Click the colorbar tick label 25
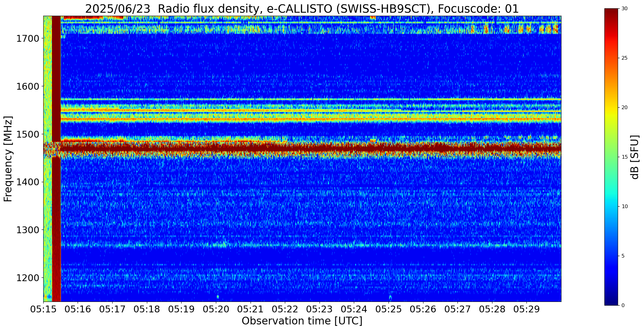 (625, 58)
